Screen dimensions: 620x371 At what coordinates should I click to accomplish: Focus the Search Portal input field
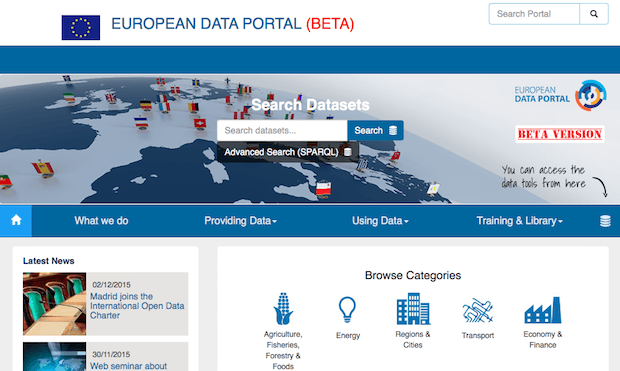tap(534, 14)
